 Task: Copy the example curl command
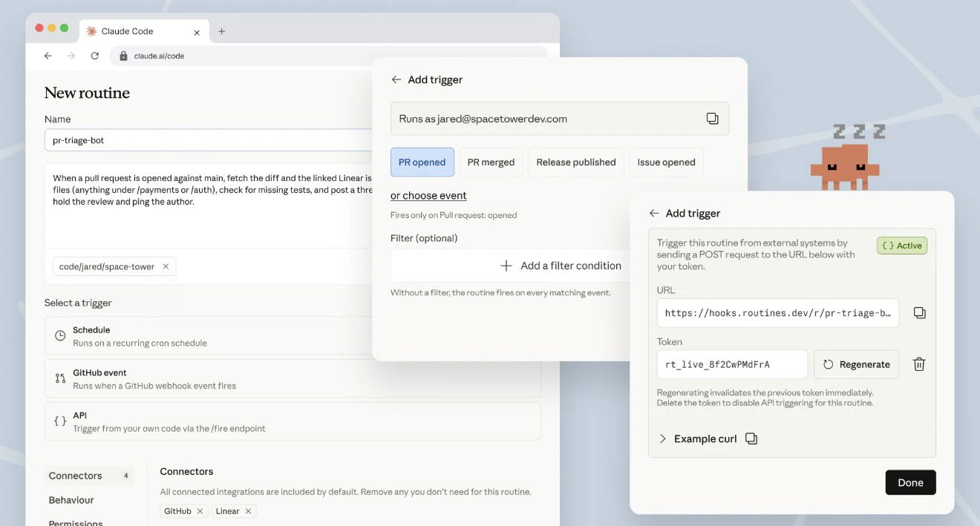[x=751, y=438]
